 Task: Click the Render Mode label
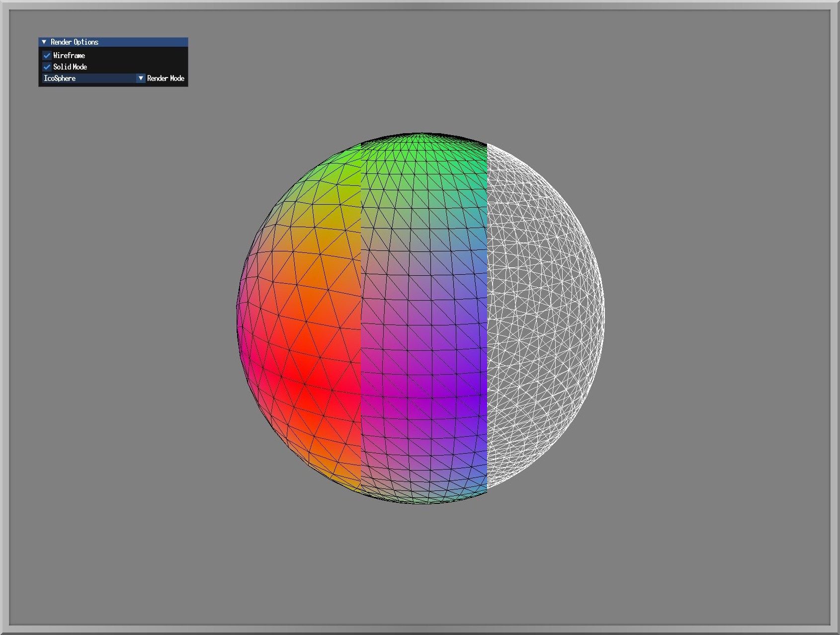(166, 79)
